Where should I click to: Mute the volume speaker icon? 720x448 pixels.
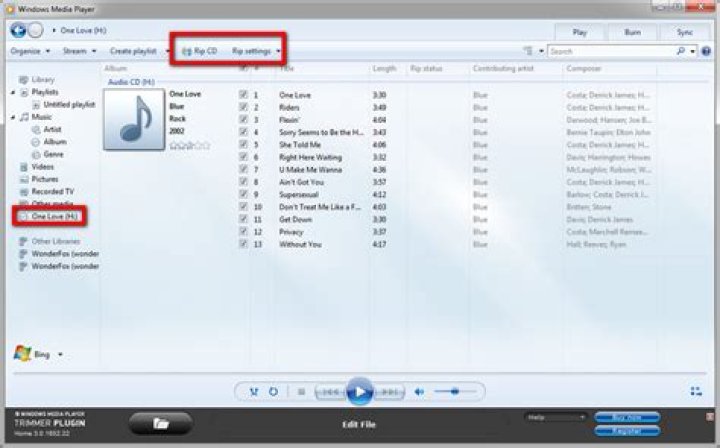[419, 392]
